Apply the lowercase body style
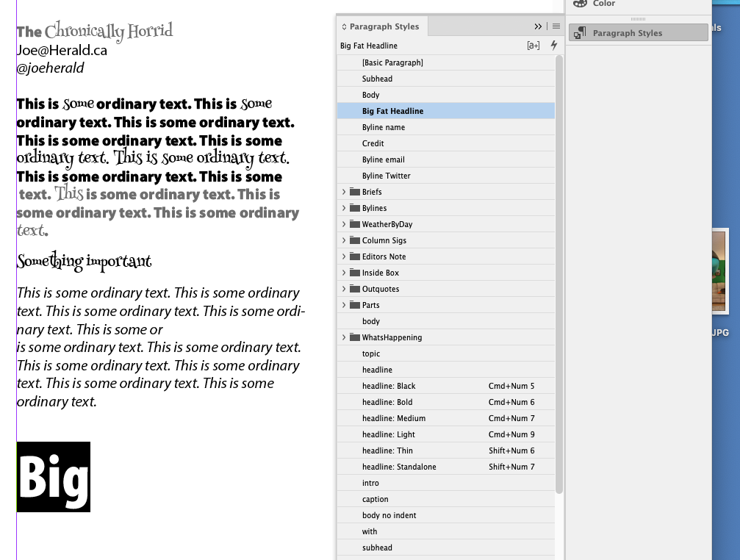The image size is (740, 560). click(x=446, y=321)
